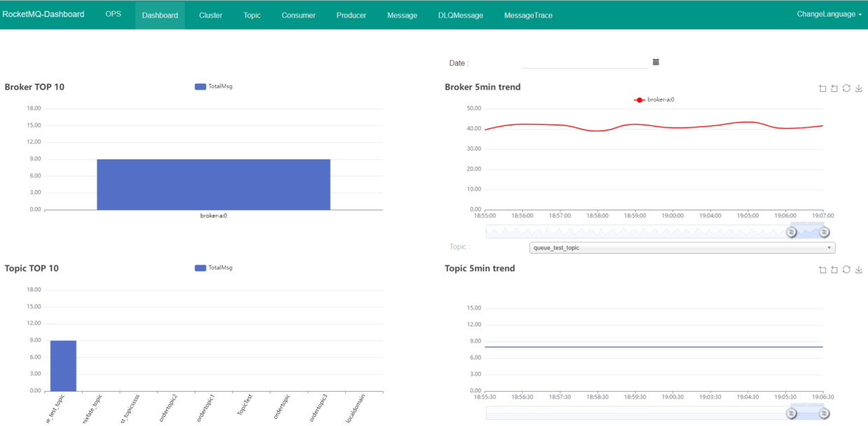Click the "Topic TOP 10" heading
The image size is (868, 426).
(x=31, y=268)
